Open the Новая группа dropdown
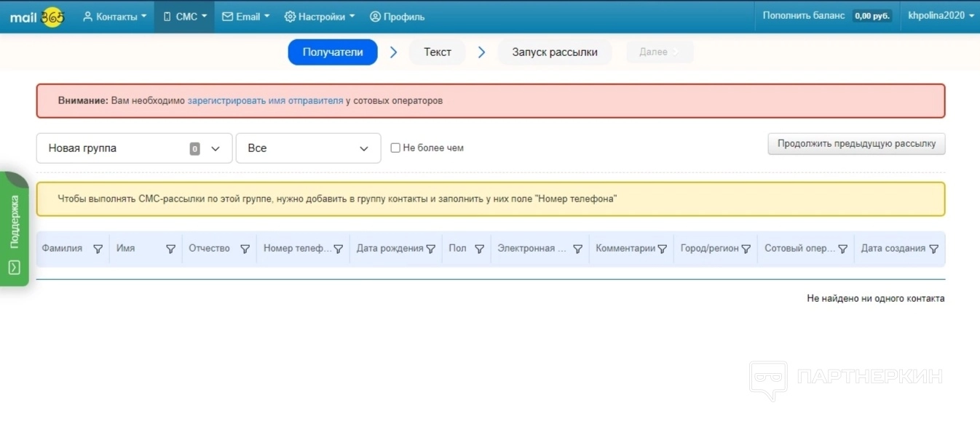This screenshot has width=980, height=440. pos(135,148)
